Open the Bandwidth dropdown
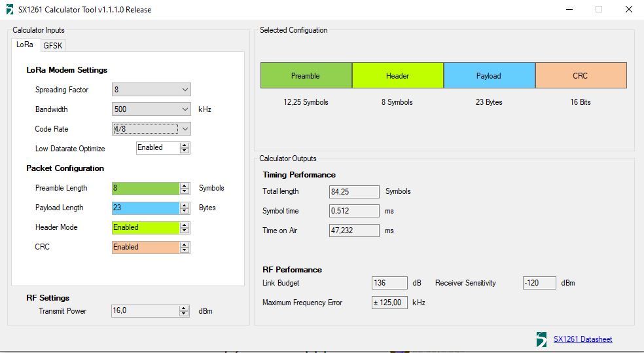The width and height of the screenshot is (644, 353). 151,109
